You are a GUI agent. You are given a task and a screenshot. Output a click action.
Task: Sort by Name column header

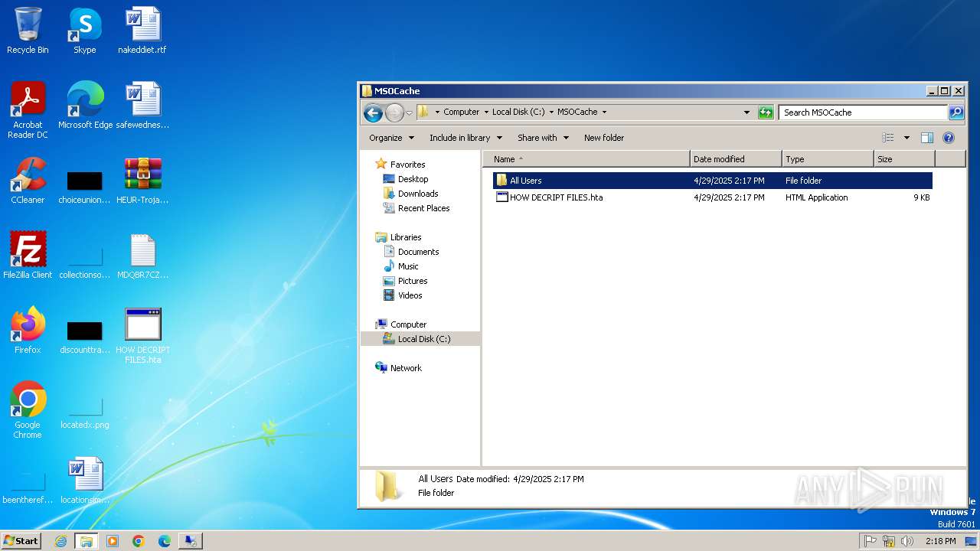[x=587, y=159]
